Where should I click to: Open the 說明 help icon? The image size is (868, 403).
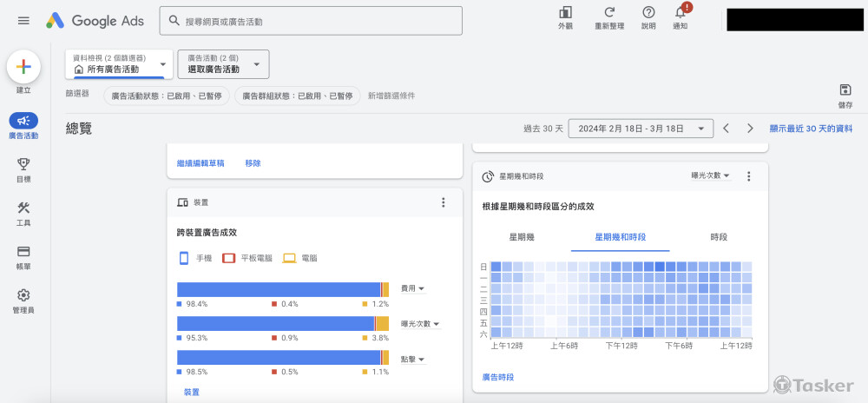click(x=648, y=12)
